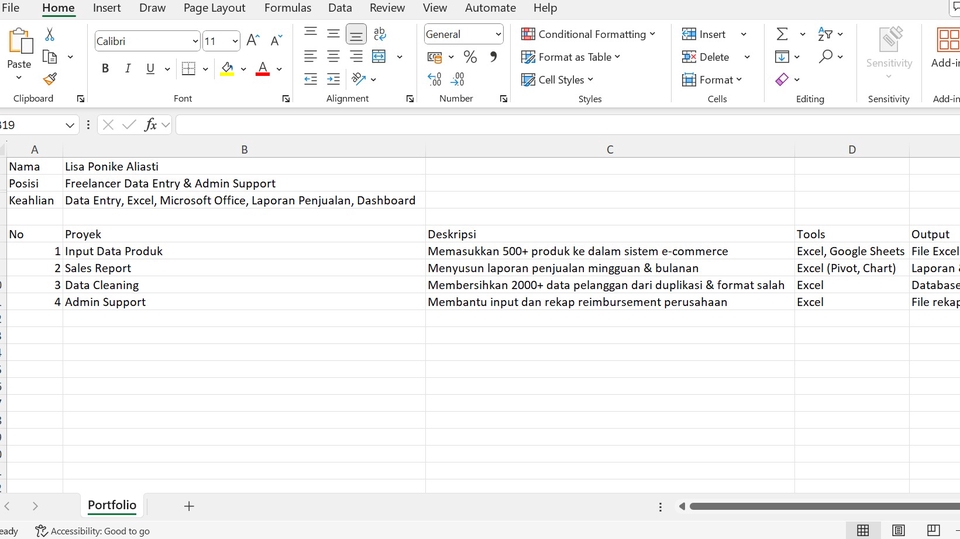Screen dimensions: 960x539
Task: Open the Conditional Formatting dropdown
Action: 588,34
